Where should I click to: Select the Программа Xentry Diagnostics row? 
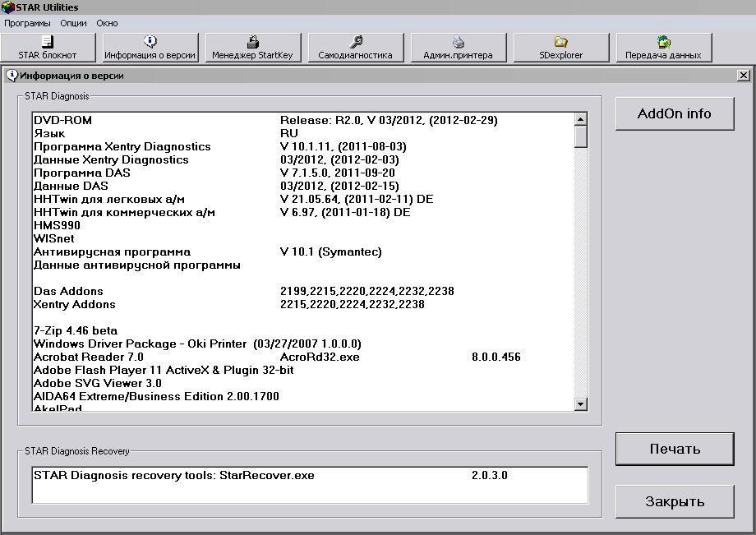coord(304,146)
